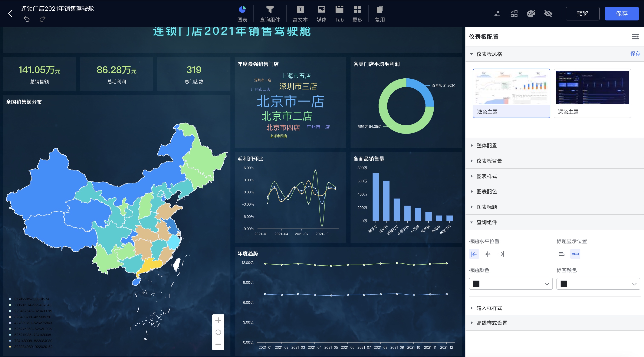The image size is (644, 357).
Task: Set title alignment to center
Action: pyautogui.click(x=487, y=254)
